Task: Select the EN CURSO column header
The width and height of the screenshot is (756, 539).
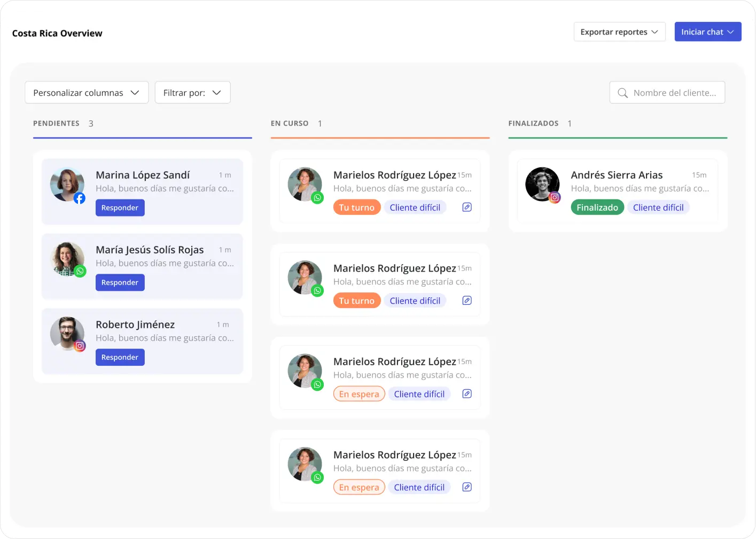Action: click(x=290, y=124)
